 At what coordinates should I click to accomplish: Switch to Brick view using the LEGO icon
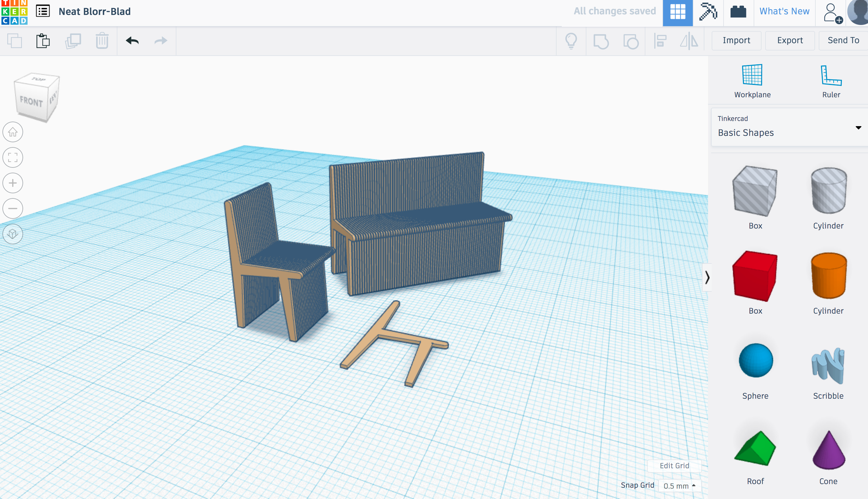(738, 11)
